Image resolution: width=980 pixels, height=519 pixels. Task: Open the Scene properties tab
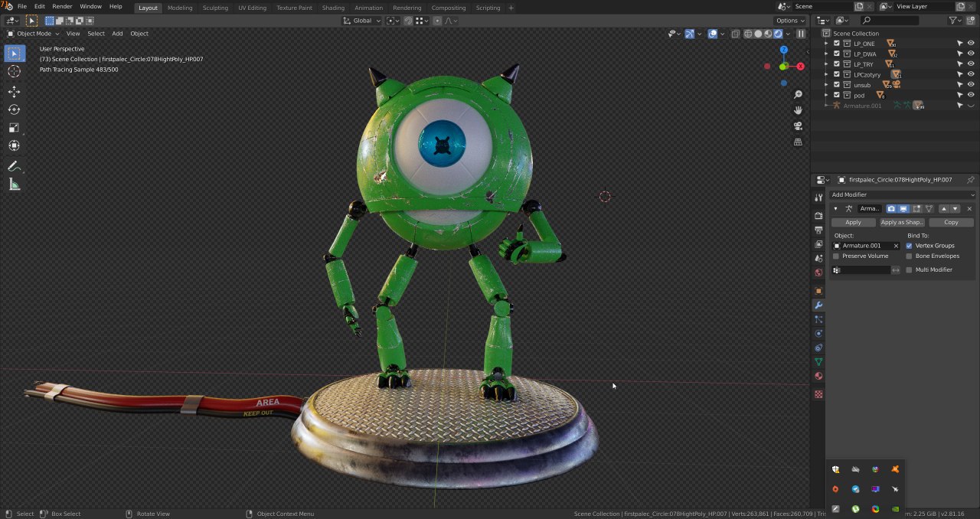[x=818, y=259]
